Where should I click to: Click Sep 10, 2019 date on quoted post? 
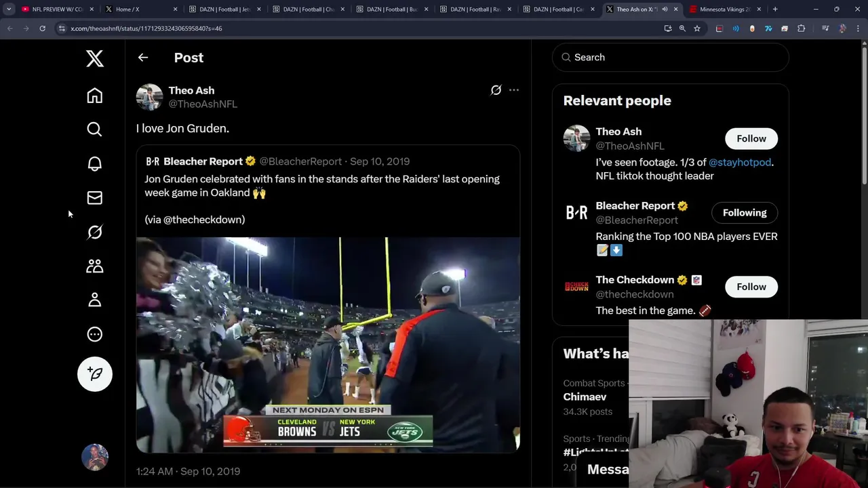coord(380,161)
